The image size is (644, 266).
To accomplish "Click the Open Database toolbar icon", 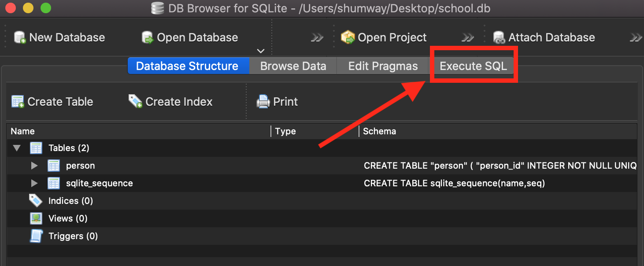I will click(x=148, y=37).
